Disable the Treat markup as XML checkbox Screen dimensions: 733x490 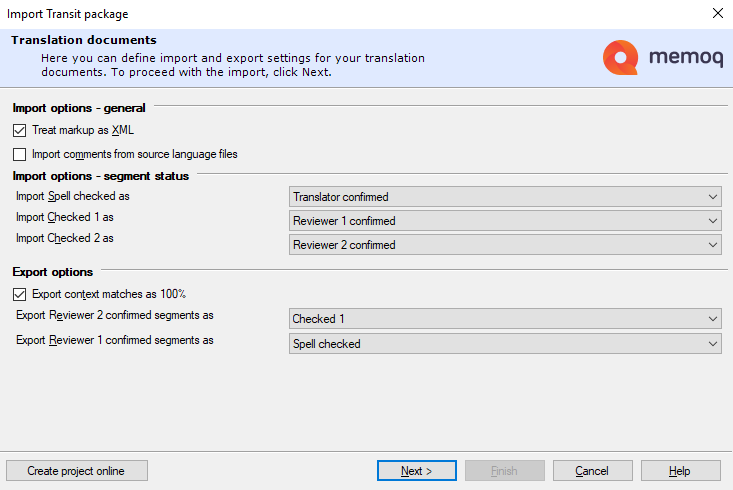(x=20, y=130)
